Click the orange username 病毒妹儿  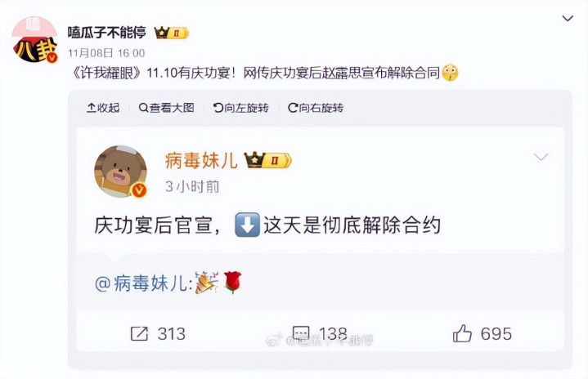click(x=201, y=161)
